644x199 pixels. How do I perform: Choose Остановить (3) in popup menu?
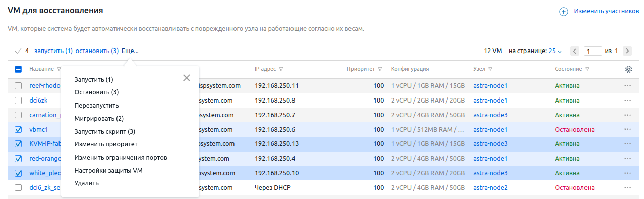(x=96, y=92)
